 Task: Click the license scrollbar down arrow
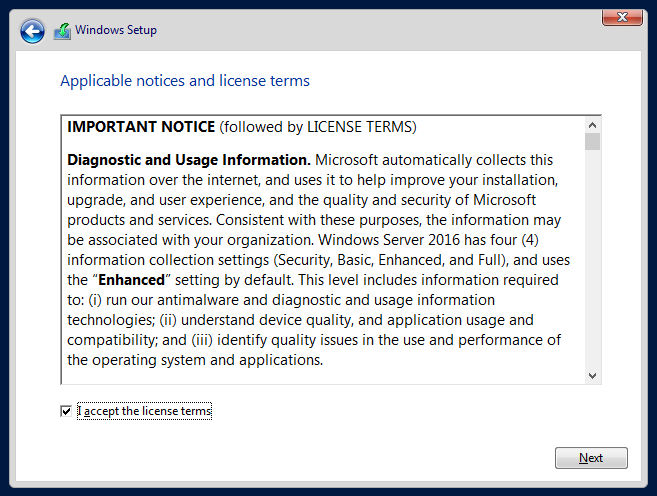pos(592,375)
